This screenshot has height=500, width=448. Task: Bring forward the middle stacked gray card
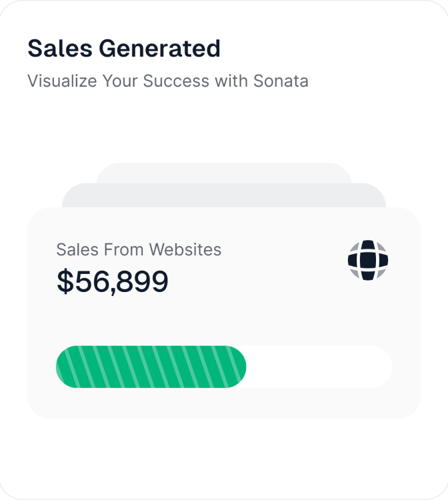[224, 195]
